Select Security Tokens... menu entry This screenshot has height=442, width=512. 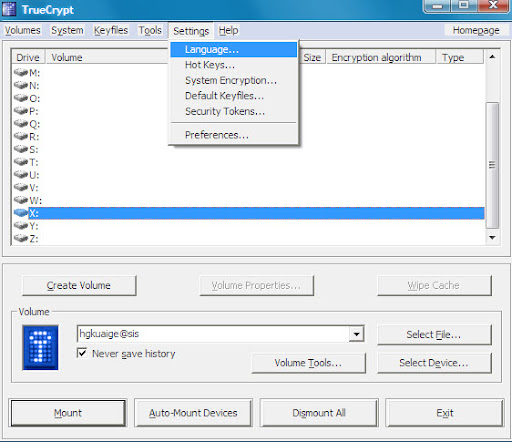coord(233,111)
